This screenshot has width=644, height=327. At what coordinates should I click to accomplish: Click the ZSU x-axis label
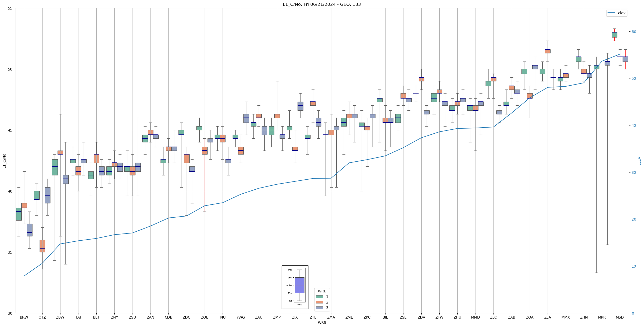[132, 317]
